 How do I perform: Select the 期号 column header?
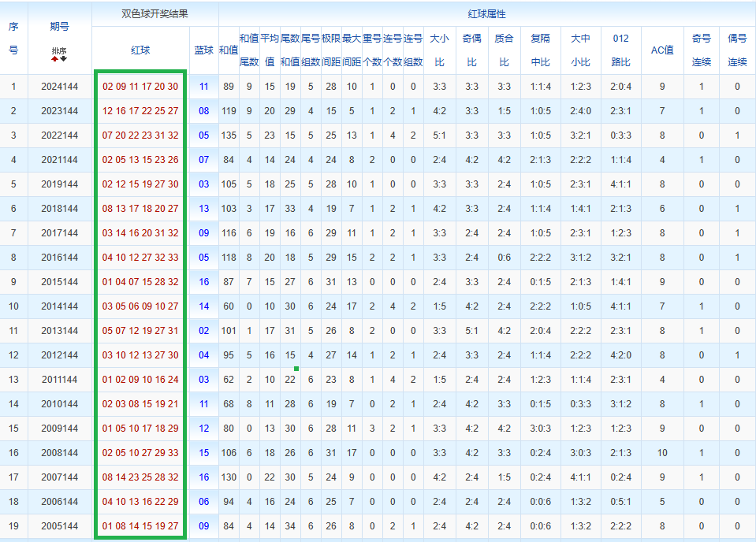(59, 27)
